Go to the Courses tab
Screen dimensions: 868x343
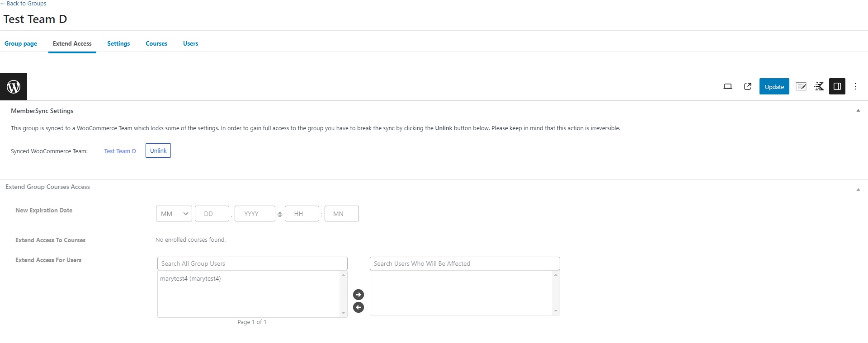156,43
